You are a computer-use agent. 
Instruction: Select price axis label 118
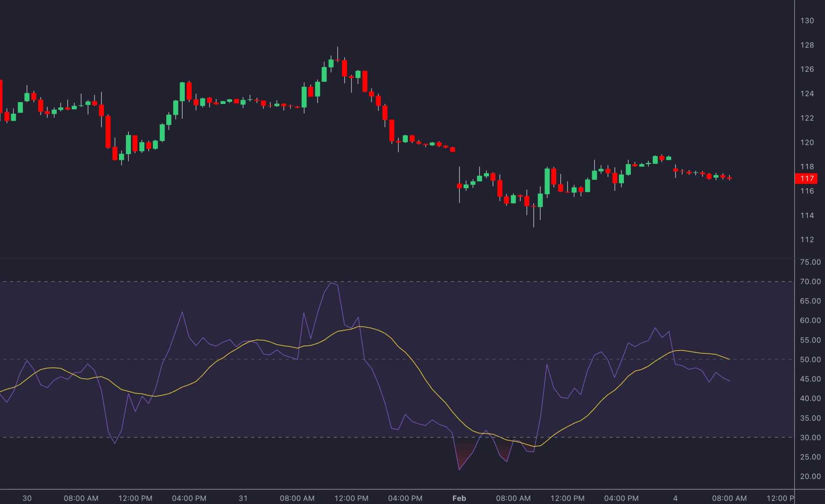click(807, 167)
